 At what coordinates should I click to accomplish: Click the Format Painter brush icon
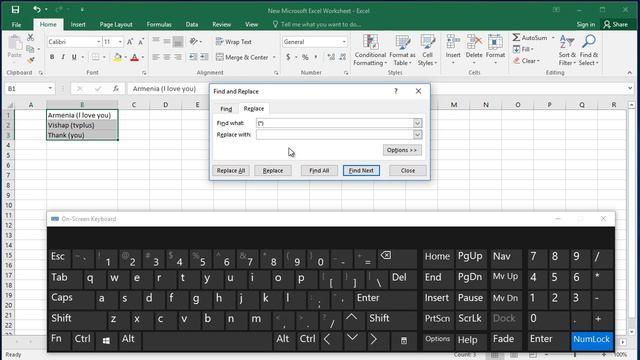(30, 60)
